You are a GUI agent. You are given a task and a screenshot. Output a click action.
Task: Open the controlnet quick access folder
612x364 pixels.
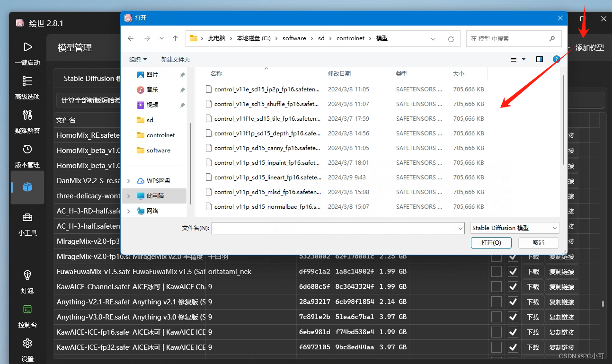(156, 135)
